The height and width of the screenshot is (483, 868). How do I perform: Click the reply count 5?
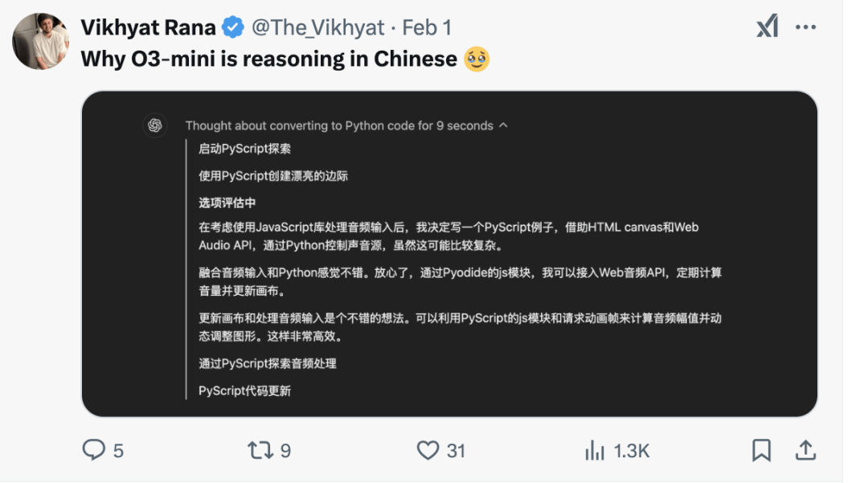click(x=118, y=451)
